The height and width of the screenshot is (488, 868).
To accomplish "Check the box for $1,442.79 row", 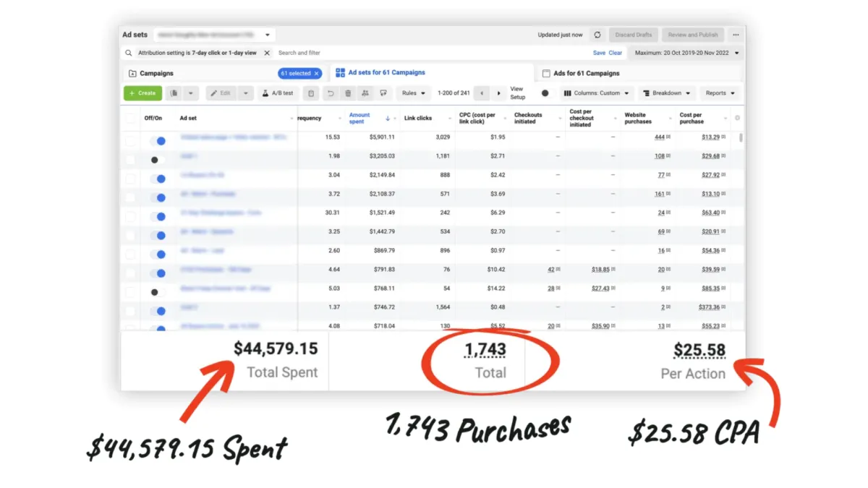I will pyautogui.click(x=130, y=235).
